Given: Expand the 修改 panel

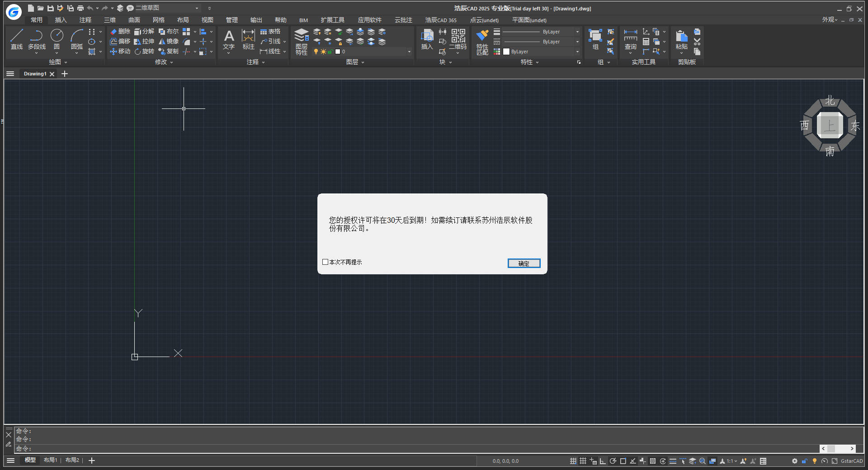Looking at the screenshot, I should coord(164,62).
